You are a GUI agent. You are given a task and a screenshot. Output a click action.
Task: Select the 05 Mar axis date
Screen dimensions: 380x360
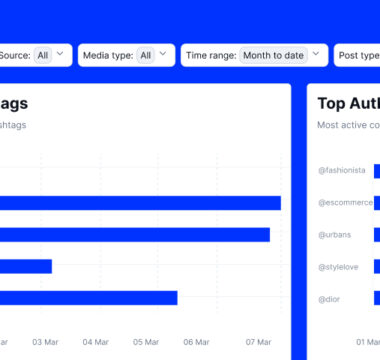pyautogui.click(x=146, y=342)
